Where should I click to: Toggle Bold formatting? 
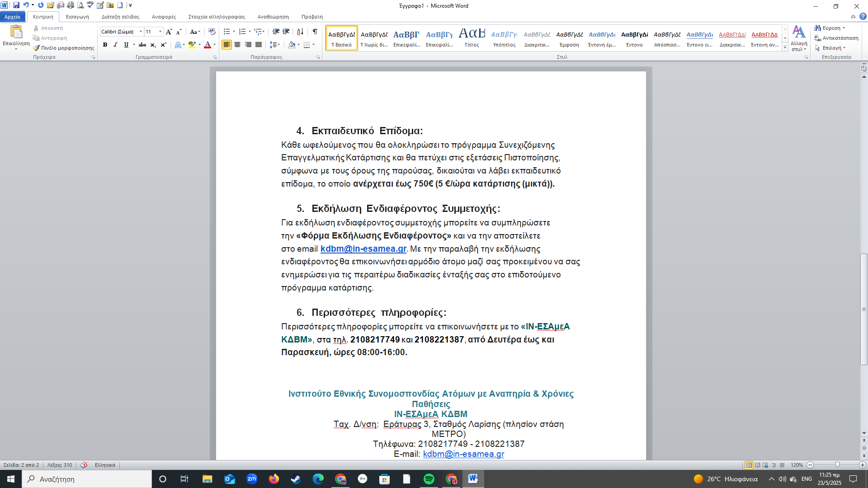[105, 45]
